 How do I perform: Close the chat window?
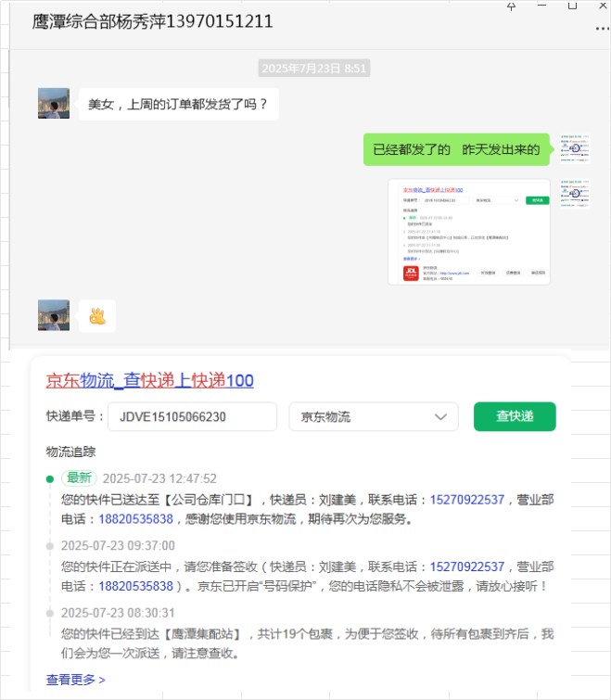603,6
